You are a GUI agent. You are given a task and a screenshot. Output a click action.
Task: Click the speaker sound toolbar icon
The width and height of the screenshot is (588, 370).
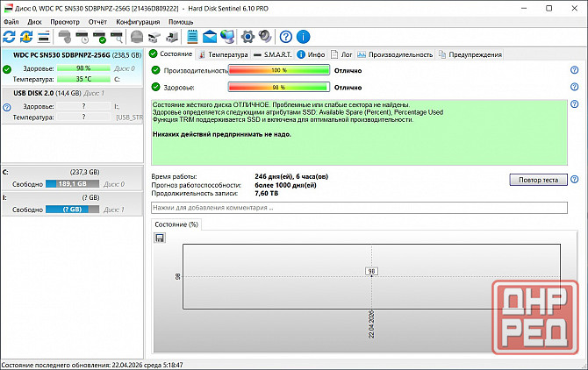click(264, 36)
